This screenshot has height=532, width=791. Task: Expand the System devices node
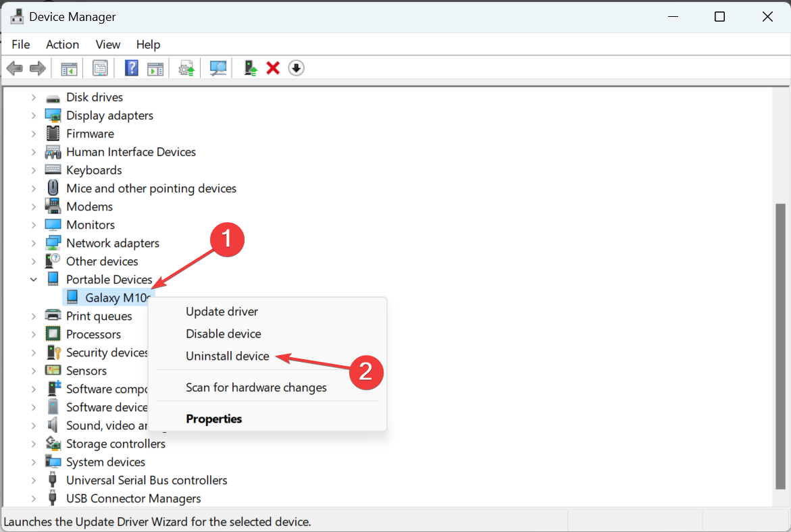tap(33, 462)
